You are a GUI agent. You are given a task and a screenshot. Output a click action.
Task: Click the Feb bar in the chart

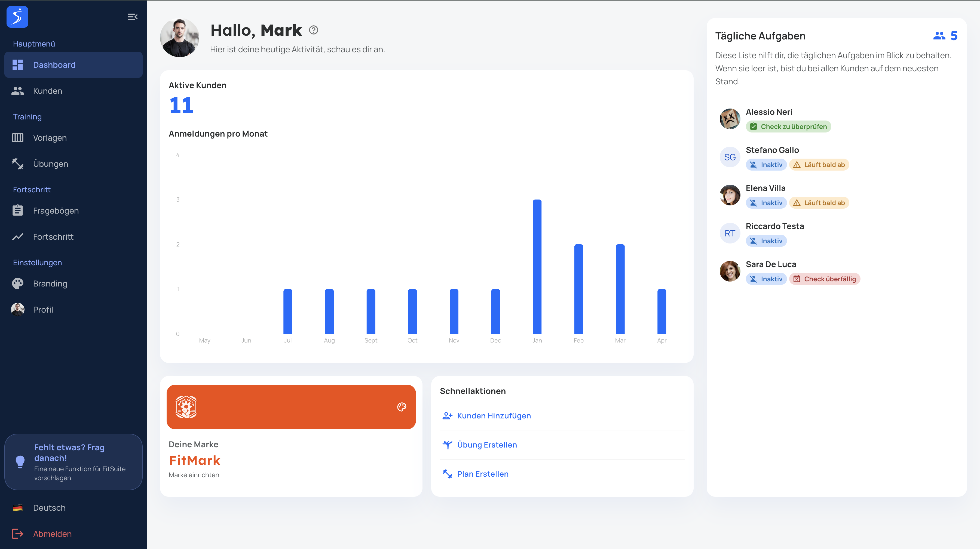579,289
